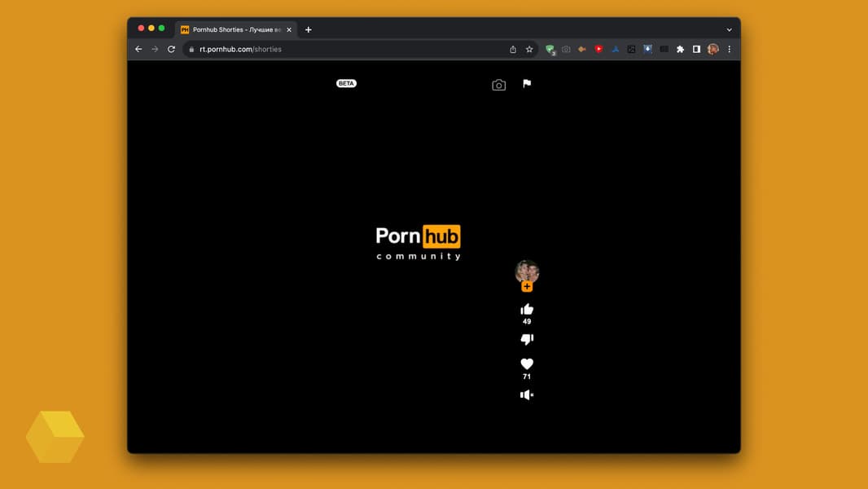This screenshot has width=868, height=489.
Task: Open the blue triangle extension icon
Action: pyautogui.click(x=615, y=49)
